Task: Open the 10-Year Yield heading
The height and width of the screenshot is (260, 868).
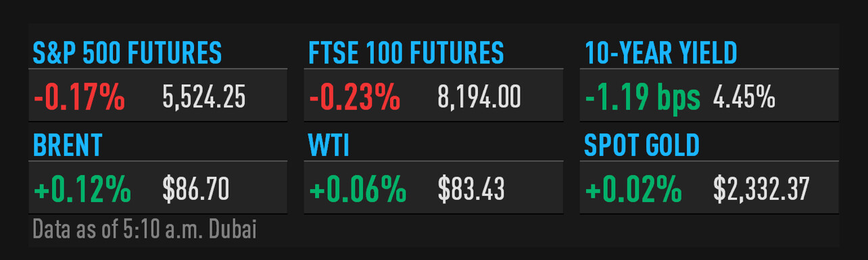Action: click(661, 53)
